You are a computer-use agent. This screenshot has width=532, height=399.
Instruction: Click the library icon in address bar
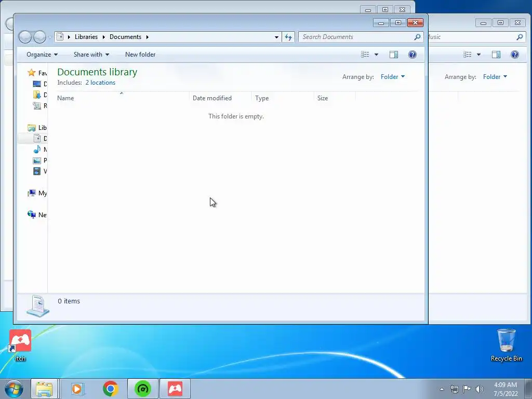point(60,37)
